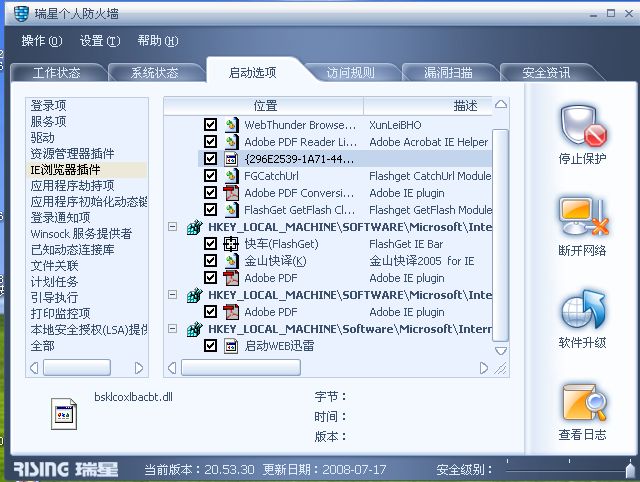Image resolution: width=640 pixels, height=482 pixels.
Task: Click the Stop Protection shield icon (停止保护)
Action: coord(582,126)
